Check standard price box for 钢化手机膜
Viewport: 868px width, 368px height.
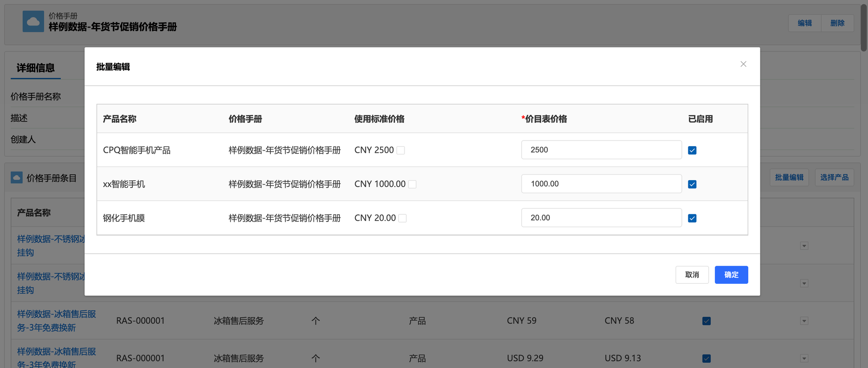click(402, 218)
